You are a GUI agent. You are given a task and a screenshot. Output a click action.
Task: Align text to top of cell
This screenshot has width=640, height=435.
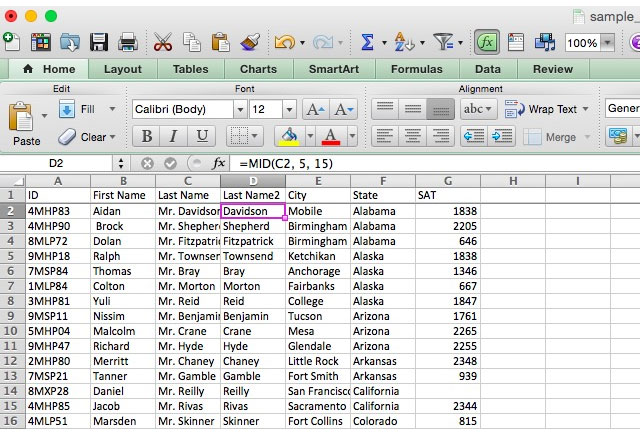(385, 109)
